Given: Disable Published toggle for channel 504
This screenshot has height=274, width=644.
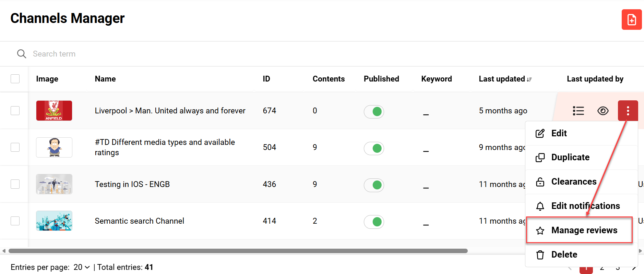Looking at the screenshot, I should (x=374, y=148).
